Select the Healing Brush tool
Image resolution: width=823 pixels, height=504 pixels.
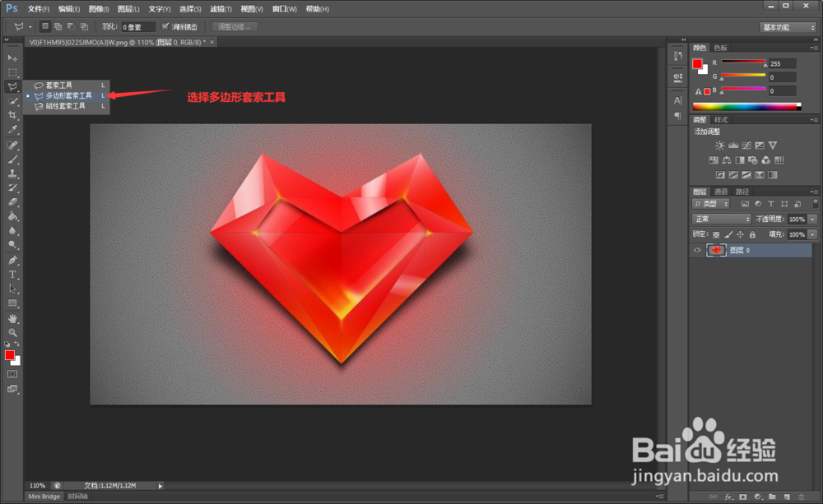coord(12,146)
